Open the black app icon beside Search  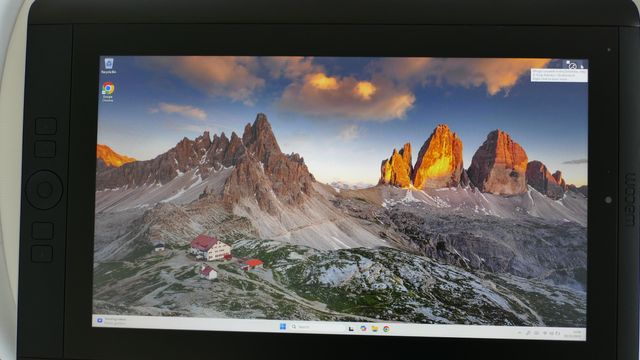coord(351,328)
